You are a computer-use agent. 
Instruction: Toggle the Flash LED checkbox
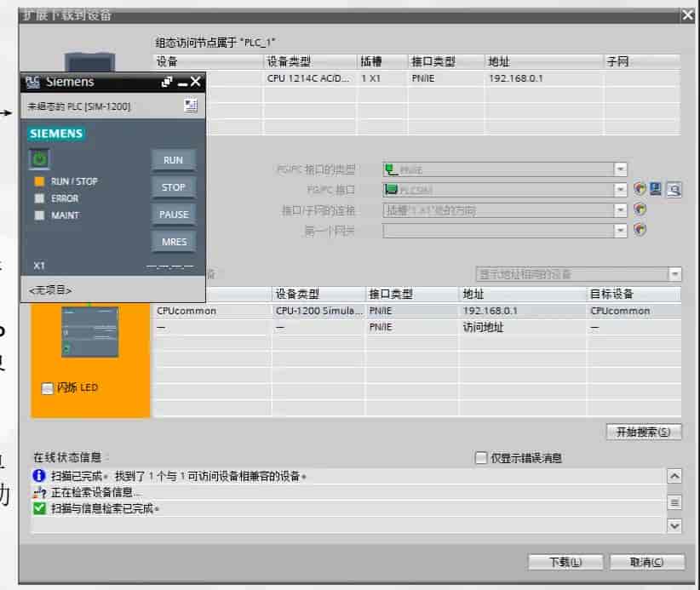point(48,388)
